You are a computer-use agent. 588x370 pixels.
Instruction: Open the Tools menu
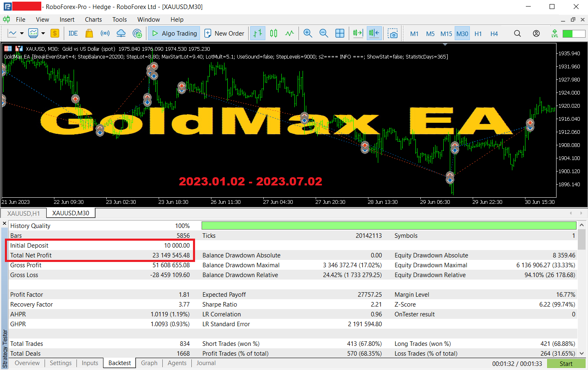pyautogui.click(x=119, y=20)
